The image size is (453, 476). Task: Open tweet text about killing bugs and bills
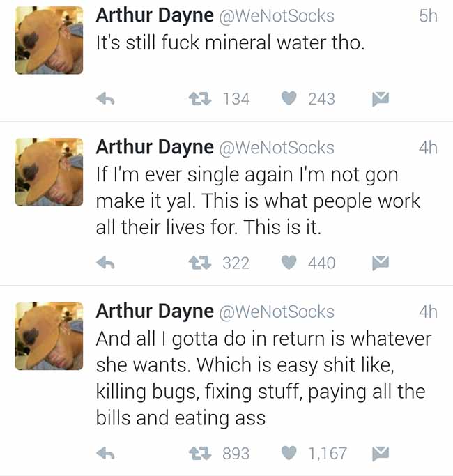(263, 378)
